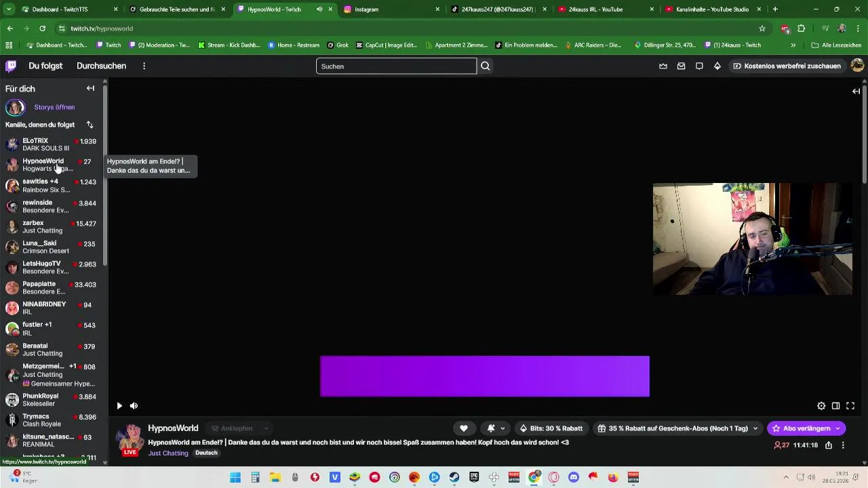Bookmark this page star icon
Screen dimensions: 868x488
(762, 28)
